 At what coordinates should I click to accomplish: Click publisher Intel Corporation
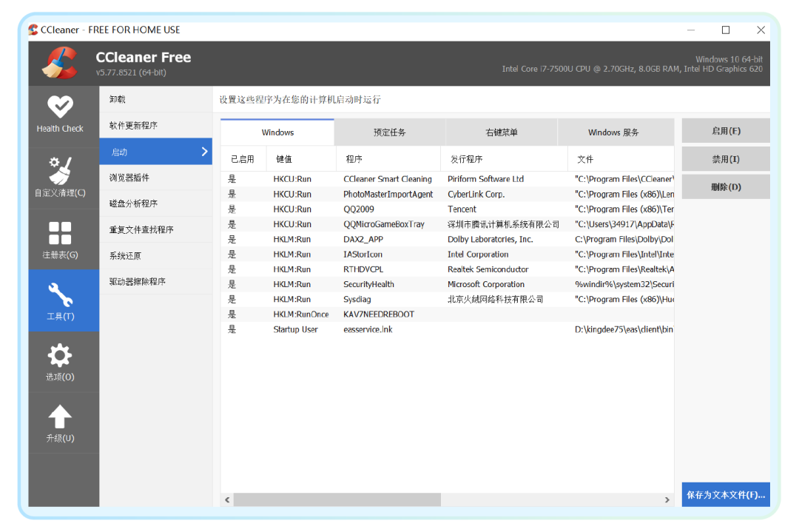point(478,255)
